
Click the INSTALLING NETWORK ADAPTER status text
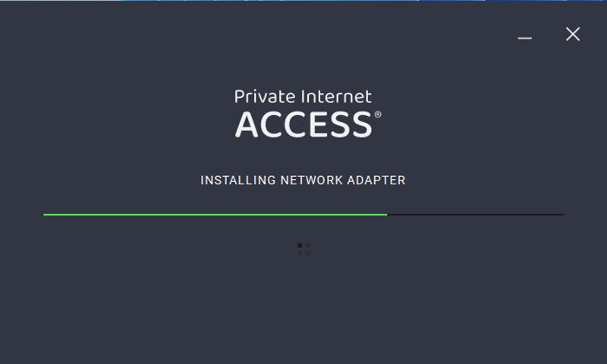(x=303, y=180)
